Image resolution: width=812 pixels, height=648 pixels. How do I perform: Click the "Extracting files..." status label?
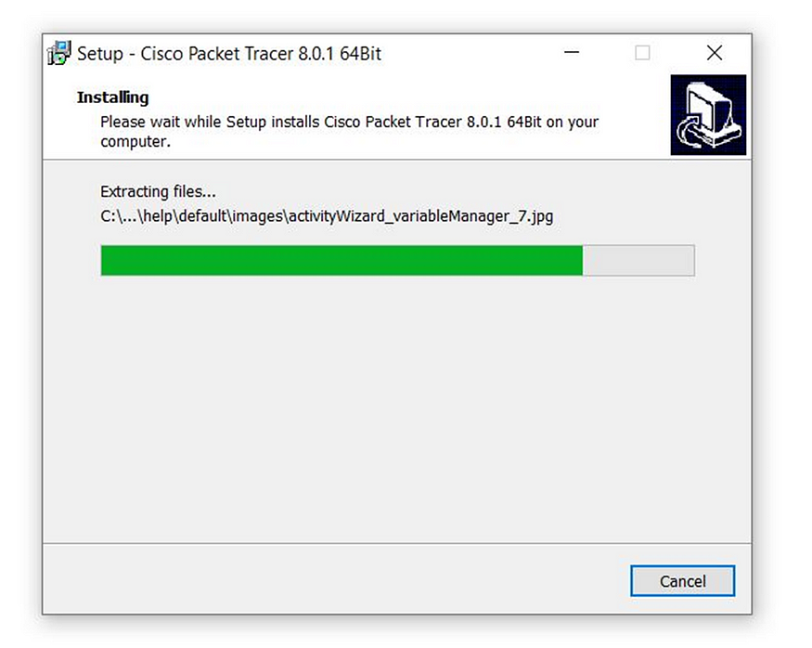point(158,191)
